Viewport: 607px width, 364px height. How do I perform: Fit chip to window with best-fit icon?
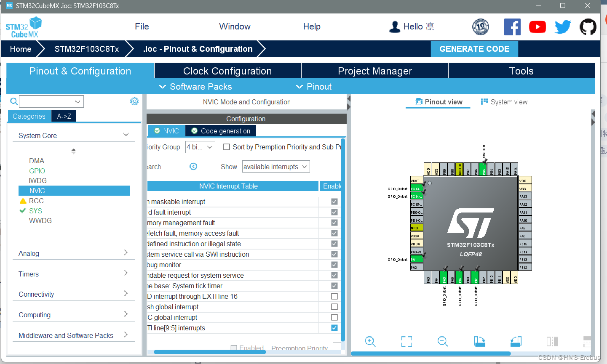[406, 341]
